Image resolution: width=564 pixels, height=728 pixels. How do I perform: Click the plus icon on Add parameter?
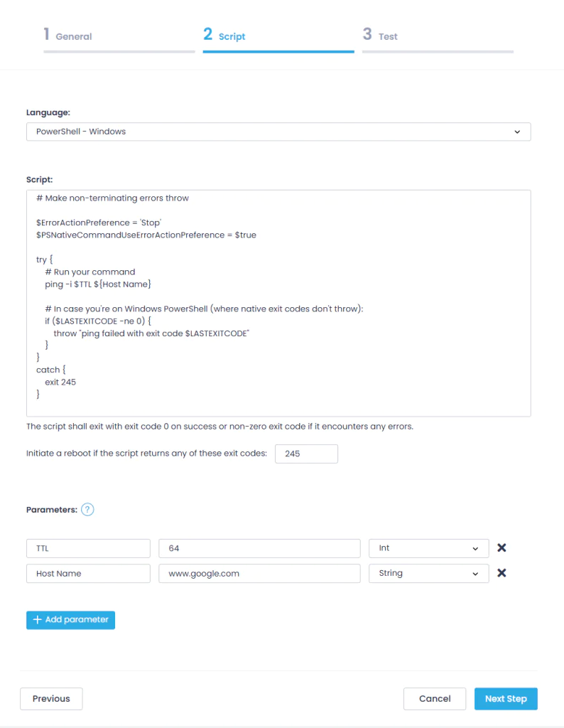pos(38,620)
